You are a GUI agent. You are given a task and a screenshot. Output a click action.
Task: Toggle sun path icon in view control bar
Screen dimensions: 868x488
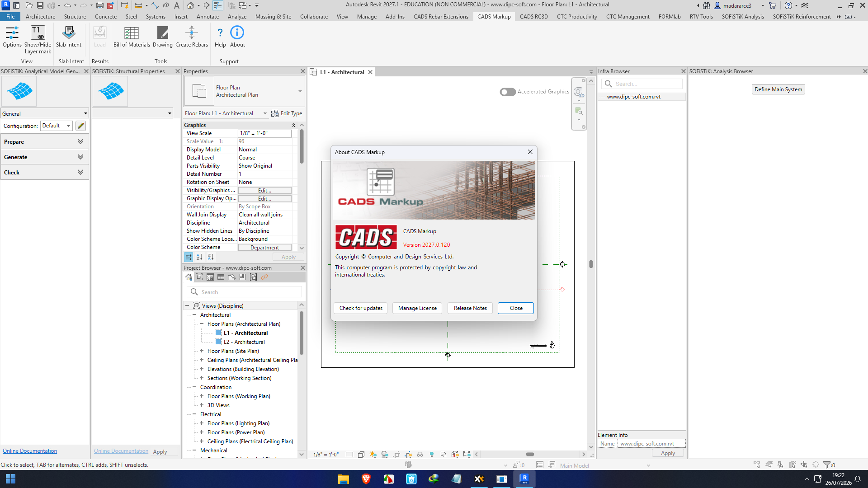(x=373, y=455)
